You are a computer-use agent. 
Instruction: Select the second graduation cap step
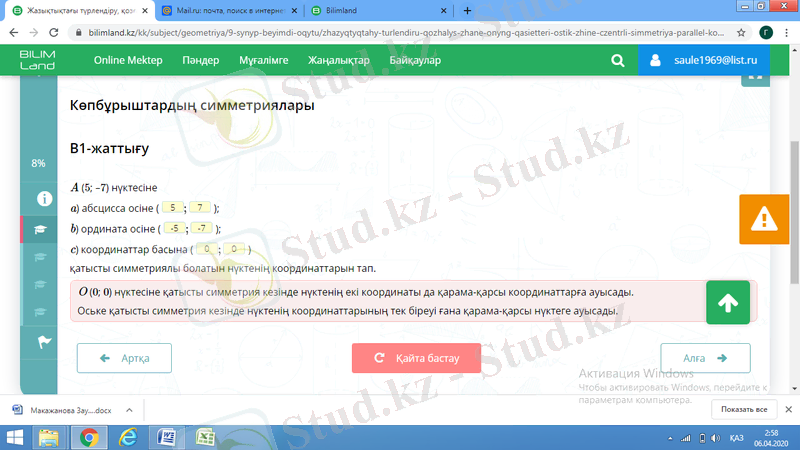click(x=40, y=257)
